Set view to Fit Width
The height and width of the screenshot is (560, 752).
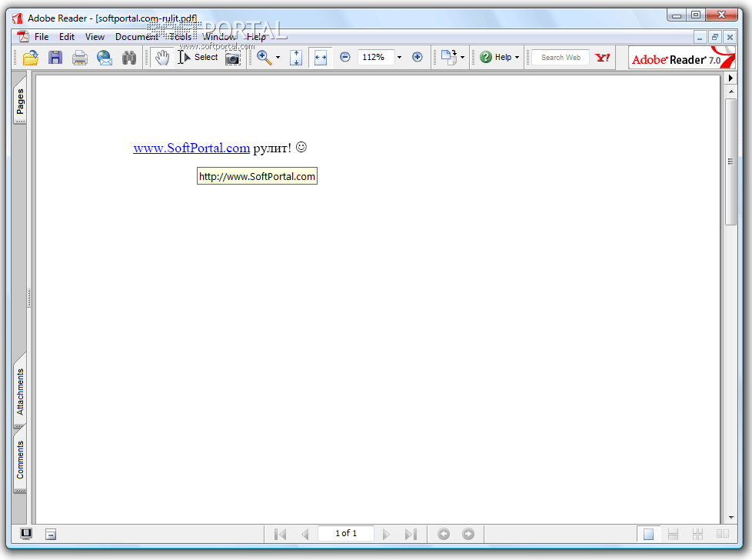click(x=320, y=58)
